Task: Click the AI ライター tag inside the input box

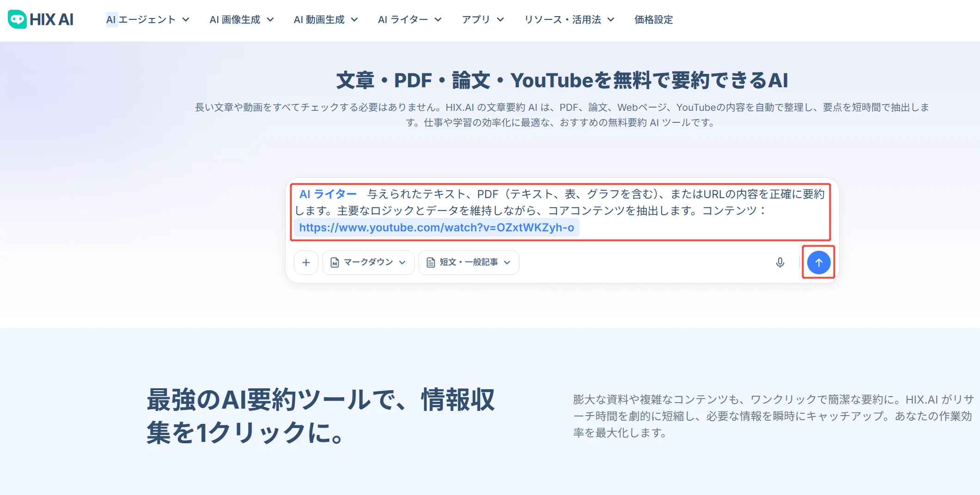Action: click(x=328, y=194)
